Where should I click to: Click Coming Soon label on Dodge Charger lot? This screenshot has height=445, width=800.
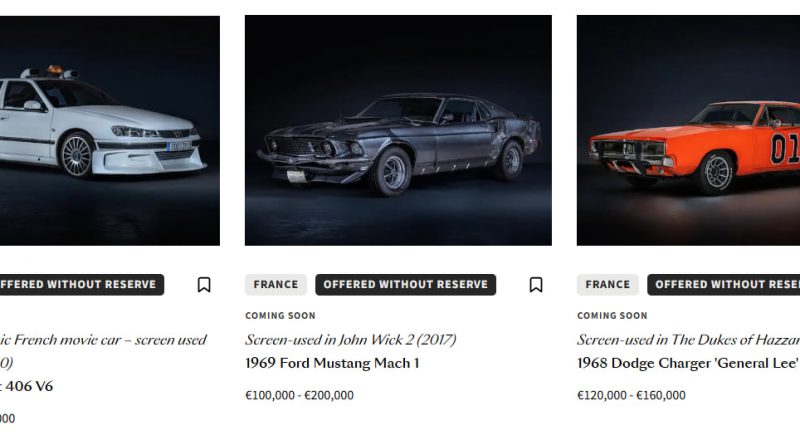[612, 316]
